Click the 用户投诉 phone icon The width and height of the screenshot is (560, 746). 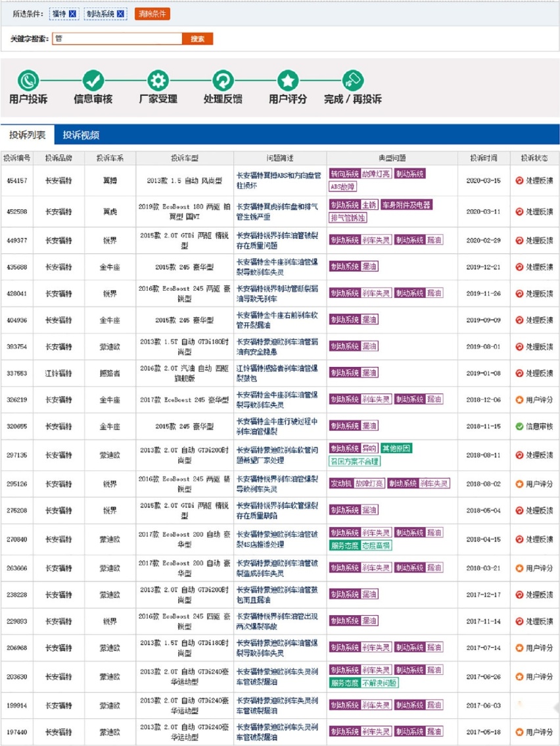coord(28,80)
